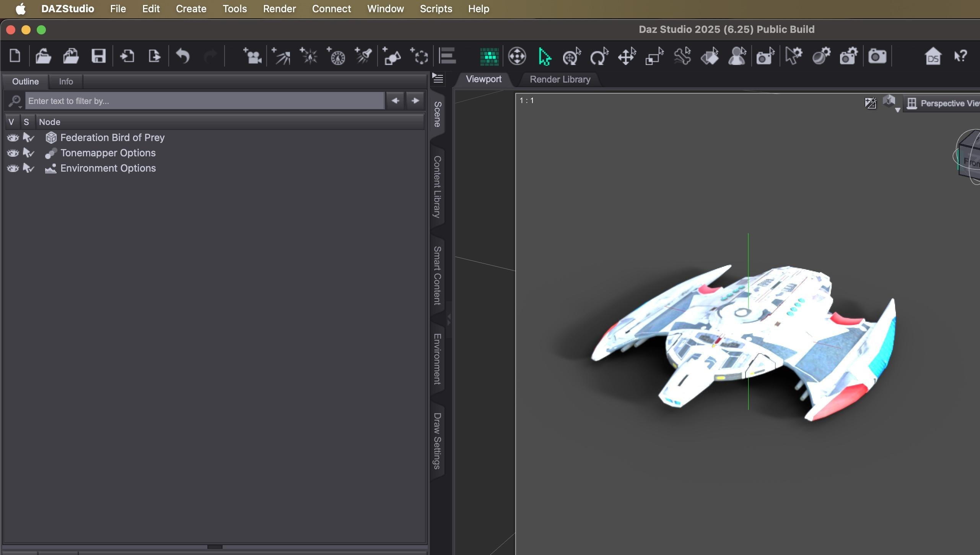Open the Render menu
Image resolution: width=980 pixels, height=555 pixels.
tap(279, 8)
